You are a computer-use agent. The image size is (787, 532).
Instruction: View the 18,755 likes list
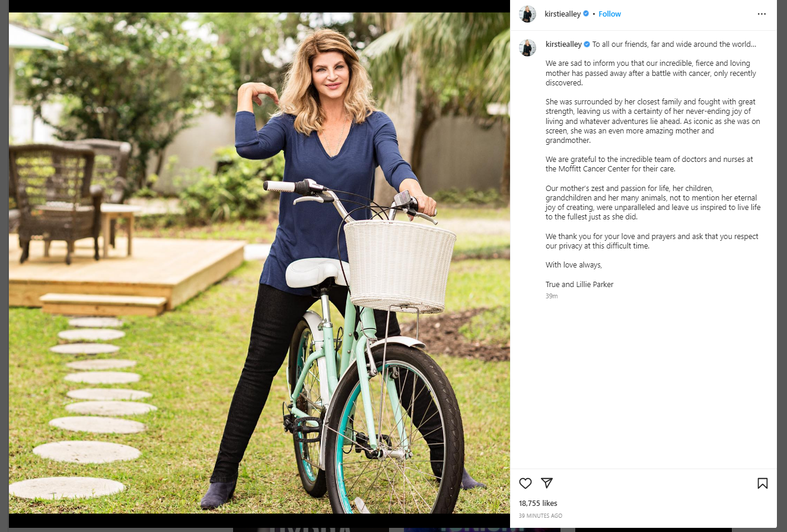pyautogui.click(x=538, y=503)
